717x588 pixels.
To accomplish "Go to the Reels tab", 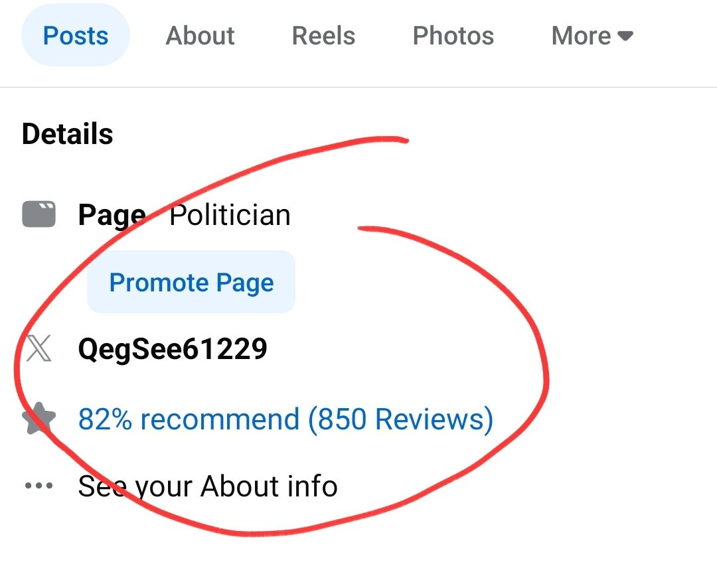I will (x=323, y=36).
